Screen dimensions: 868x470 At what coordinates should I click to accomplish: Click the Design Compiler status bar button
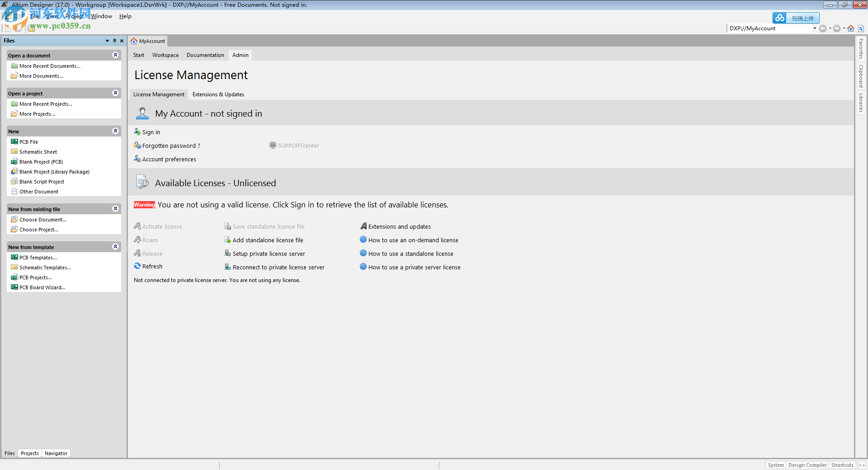[x=807, y=465]
